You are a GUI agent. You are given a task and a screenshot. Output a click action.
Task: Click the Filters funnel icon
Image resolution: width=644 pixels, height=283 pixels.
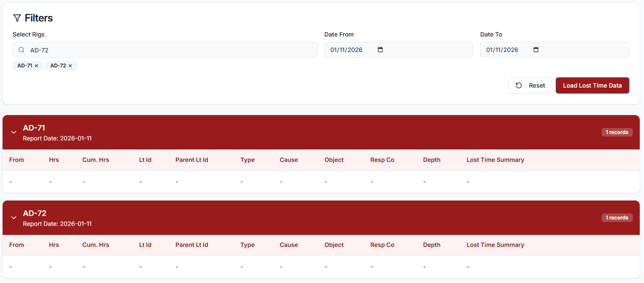[17, 18]
